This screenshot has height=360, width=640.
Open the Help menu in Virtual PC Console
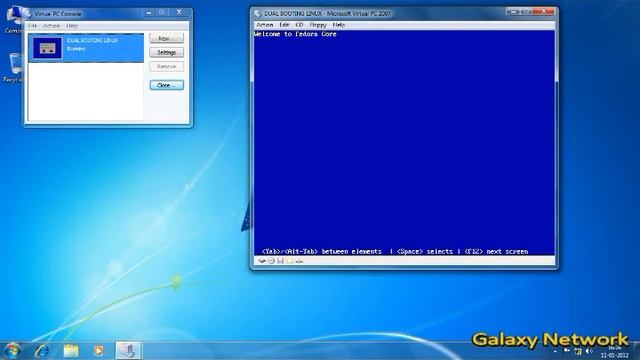pos(72,26)
